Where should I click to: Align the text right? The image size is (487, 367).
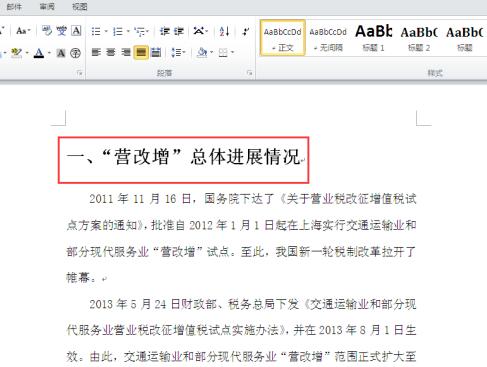click(x=126, y=52)
